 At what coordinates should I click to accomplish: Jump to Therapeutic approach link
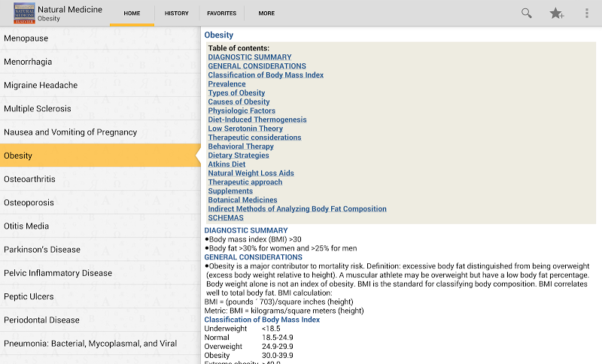coord(245,182)
